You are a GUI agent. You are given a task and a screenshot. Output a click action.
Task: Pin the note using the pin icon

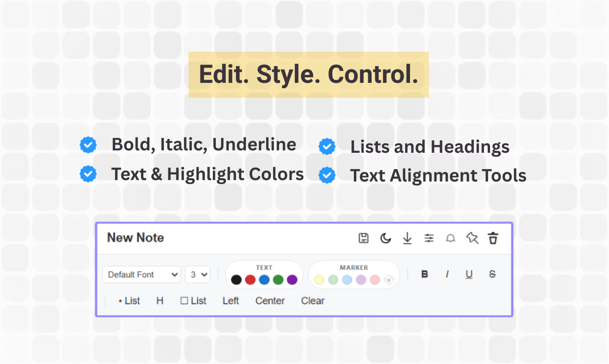(x=472, y=238)
